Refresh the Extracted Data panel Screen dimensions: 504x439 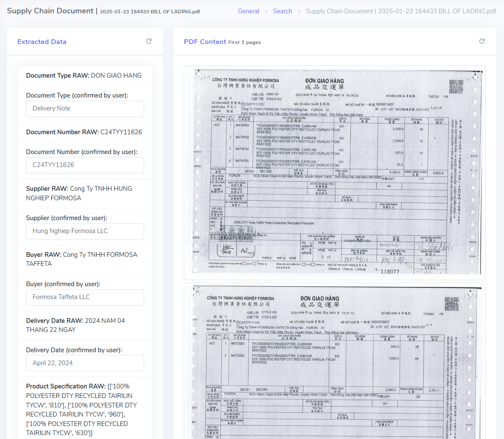(x=149, y=41)
